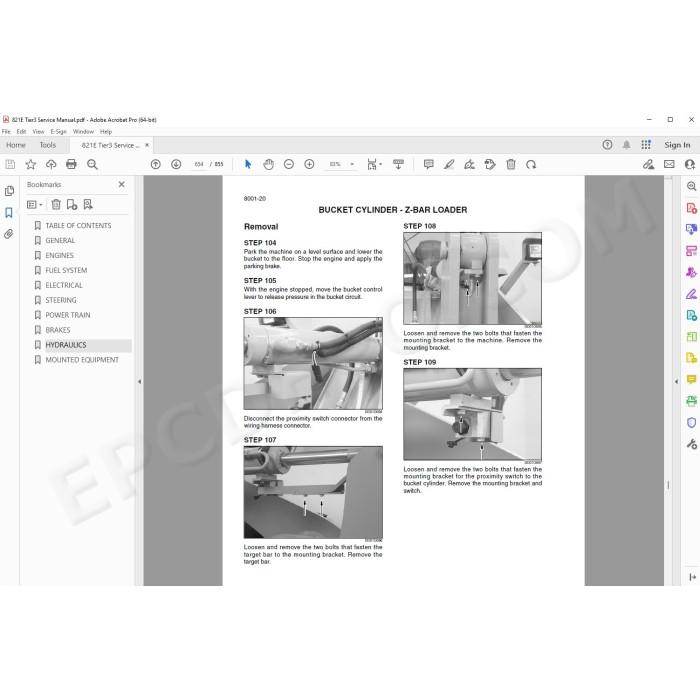Switch to the Home tab
700x700 pixels.
coord(16,145)
